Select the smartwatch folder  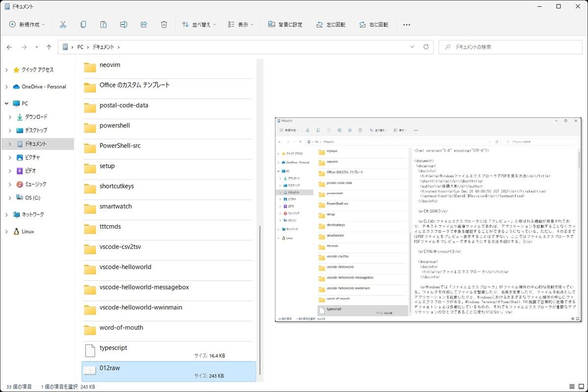pyautogui.click(x=169, y=209)
